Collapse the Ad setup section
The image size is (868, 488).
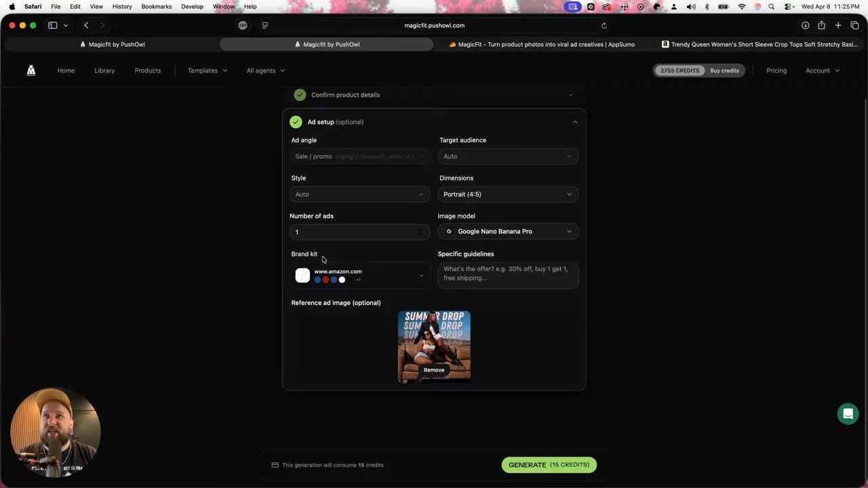tap(574, 122)
